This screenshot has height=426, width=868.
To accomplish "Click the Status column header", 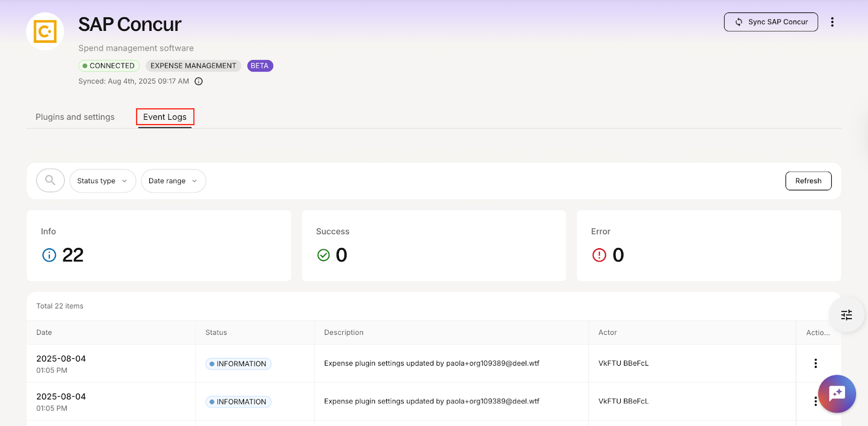I will coord(216,332).
